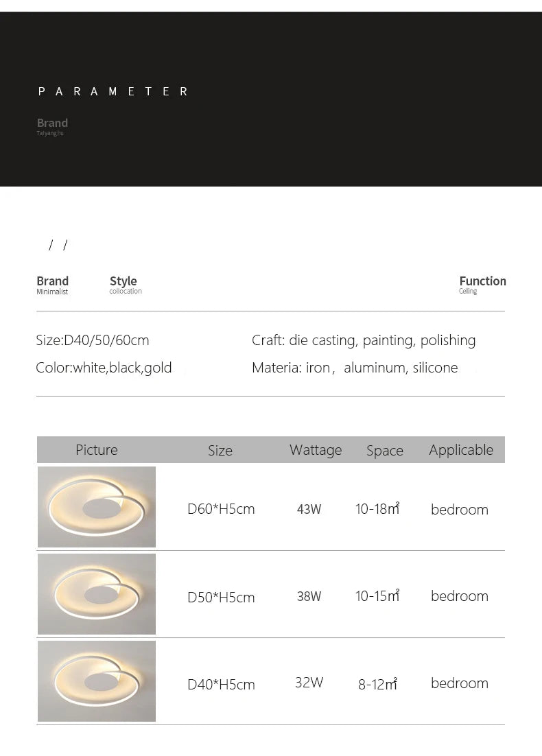Click the Picture column header

coord(97,450)
